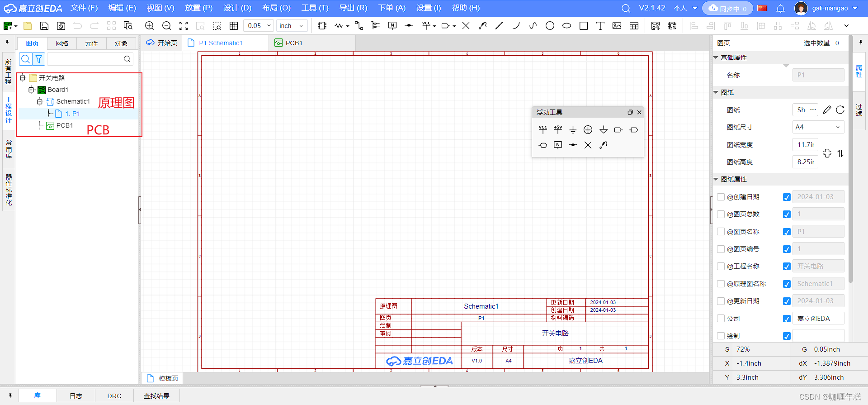The width and height of the screenshot is (868, 405).
Task: Switch to the 网络 panel tab
Action: pos(62,43)
